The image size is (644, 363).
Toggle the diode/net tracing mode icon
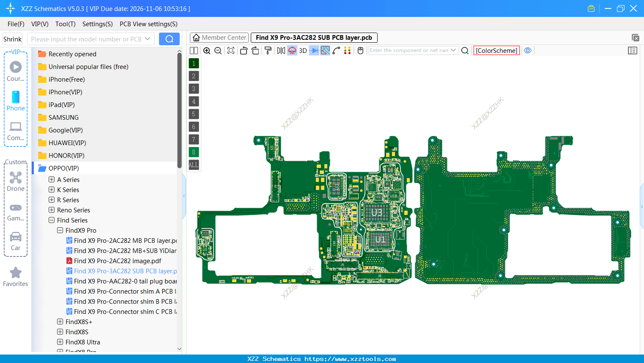coord(314,50)
